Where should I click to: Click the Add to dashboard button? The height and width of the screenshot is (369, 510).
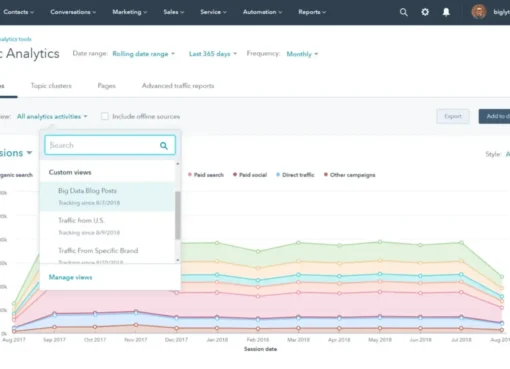[x=494, y=116]
